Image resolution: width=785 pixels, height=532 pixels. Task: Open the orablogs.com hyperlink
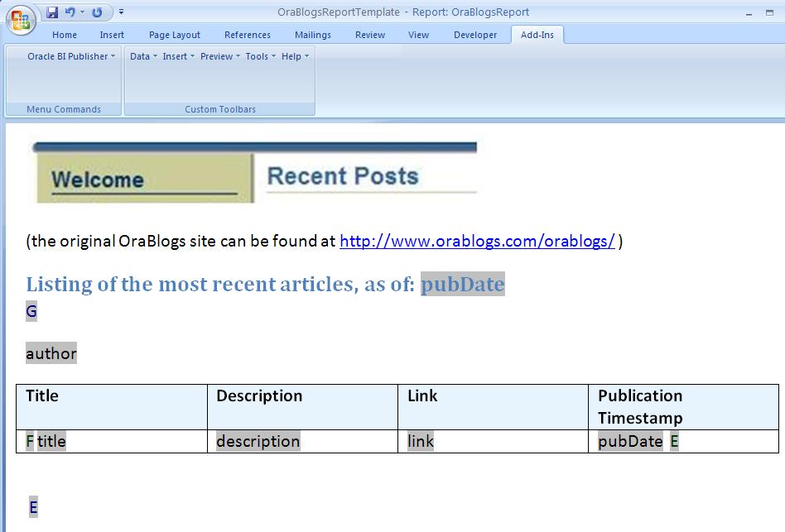coord(477,242)
